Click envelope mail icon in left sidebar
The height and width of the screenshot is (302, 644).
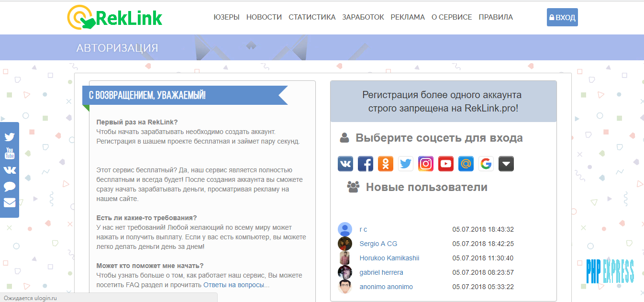[10, 202]
